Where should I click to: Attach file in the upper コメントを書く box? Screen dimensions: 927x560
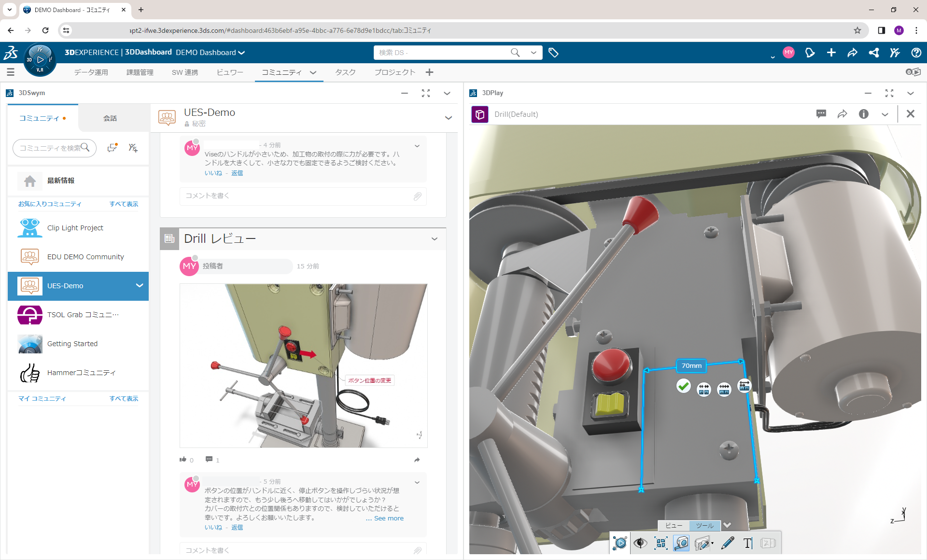click(418, 196)
